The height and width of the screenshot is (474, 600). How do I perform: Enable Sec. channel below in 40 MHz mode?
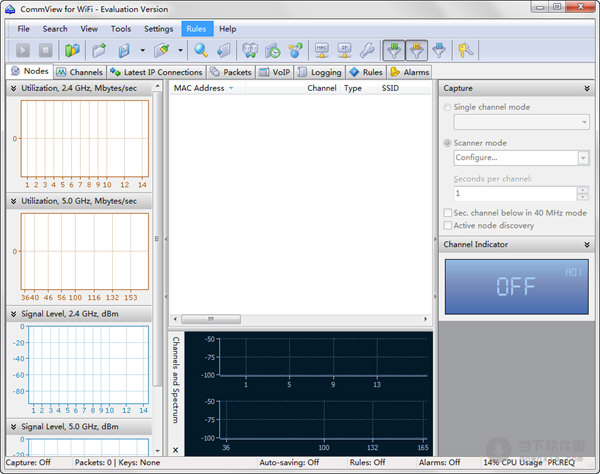click(447, 213)
